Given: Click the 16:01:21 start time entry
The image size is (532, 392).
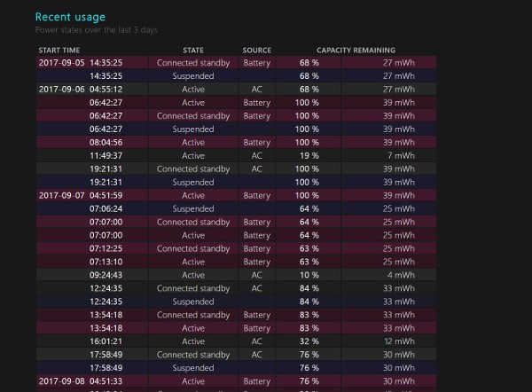Looking at the screenshot, I should pos(106,342).
